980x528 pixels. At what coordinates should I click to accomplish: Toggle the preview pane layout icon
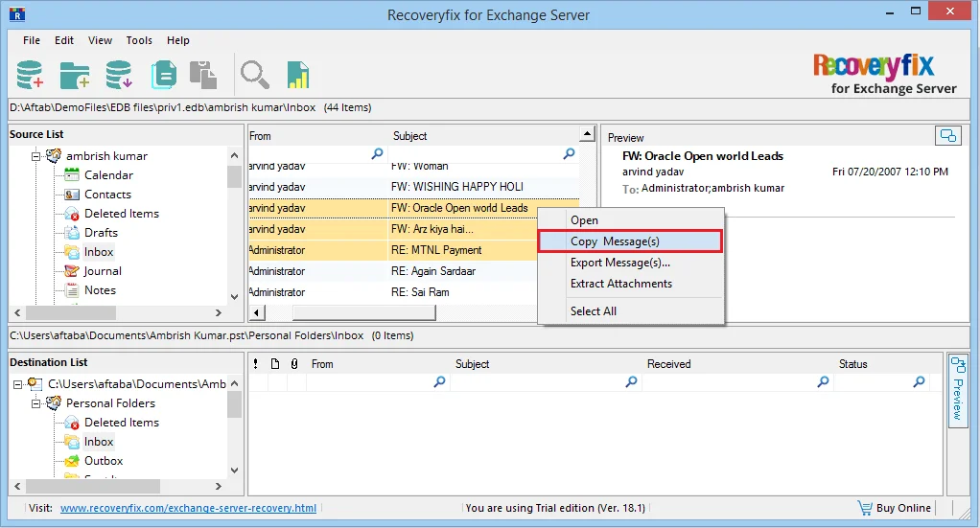(947, 135)
